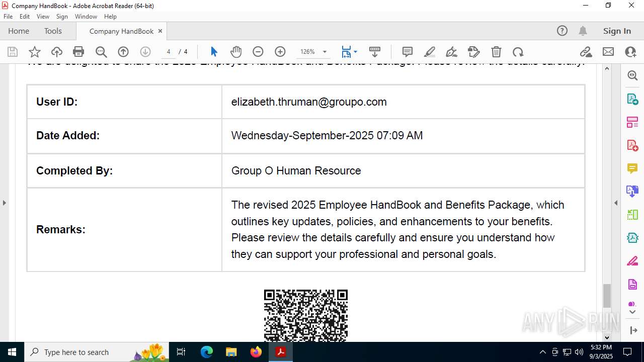Send the file by email envelope icon
Viewport: 644px width, 362px height.
pos(608,52)
